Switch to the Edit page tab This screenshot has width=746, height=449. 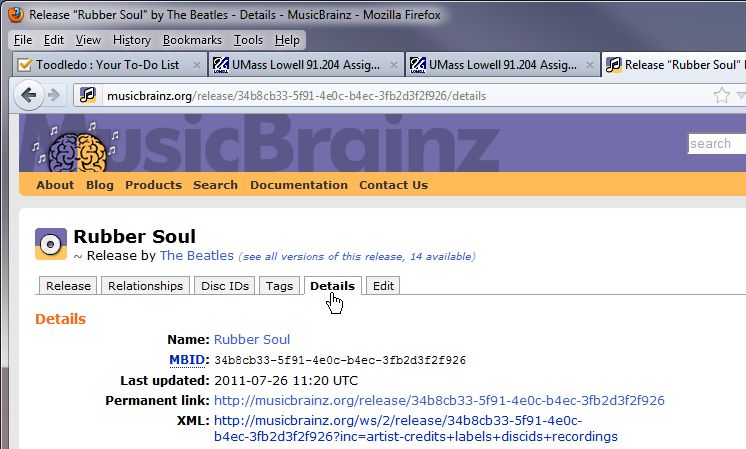[383, 286]
